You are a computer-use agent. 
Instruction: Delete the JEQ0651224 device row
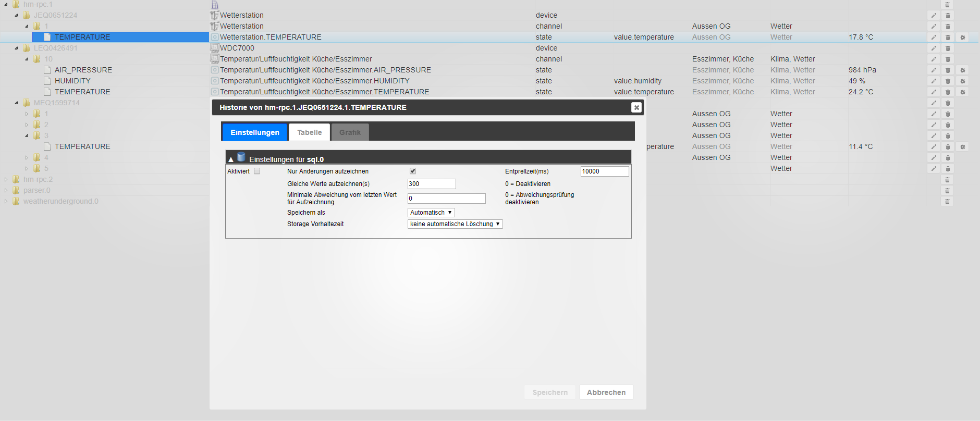(948, 16)
